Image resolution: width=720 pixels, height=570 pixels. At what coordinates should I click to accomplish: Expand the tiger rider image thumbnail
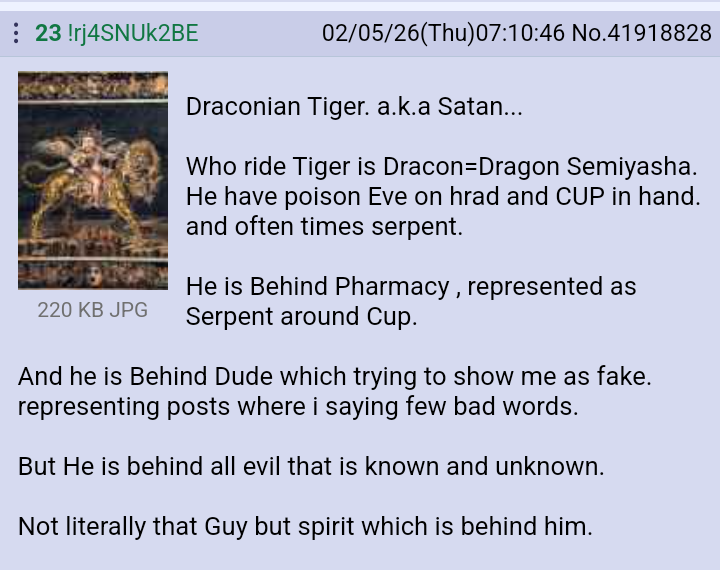93,180
